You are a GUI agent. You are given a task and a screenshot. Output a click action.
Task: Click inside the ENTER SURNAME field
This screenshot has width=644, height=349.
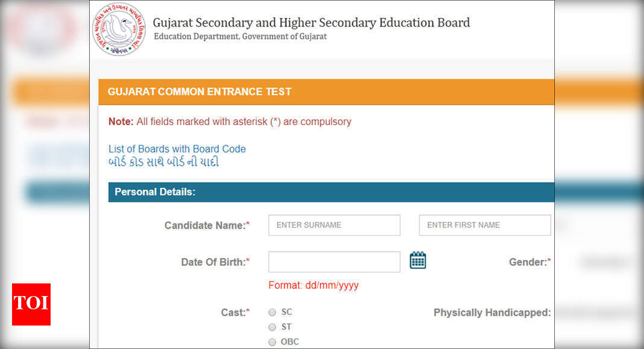tap(334, 225)
